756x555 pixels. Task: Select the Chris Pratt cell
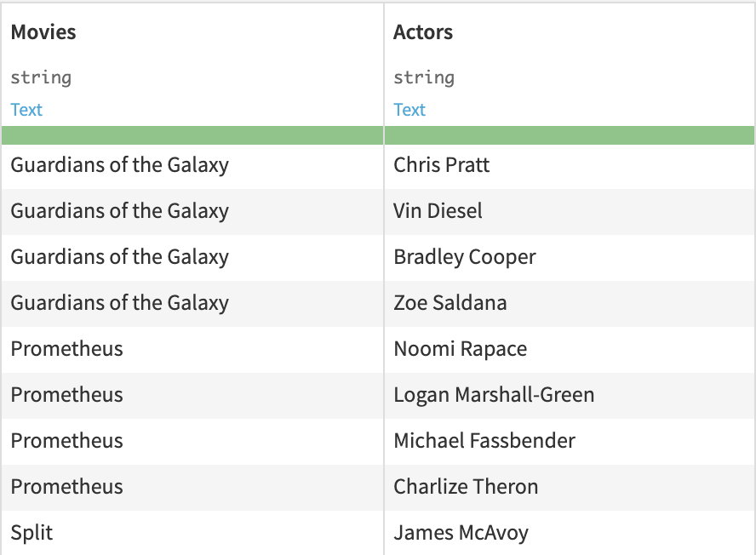click(442, 165)
